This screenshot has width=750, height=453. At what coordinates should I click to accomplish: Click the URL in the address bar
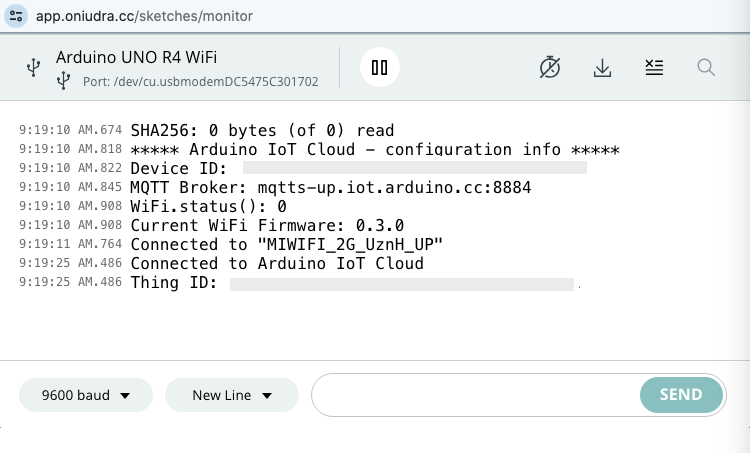point(144,16)
